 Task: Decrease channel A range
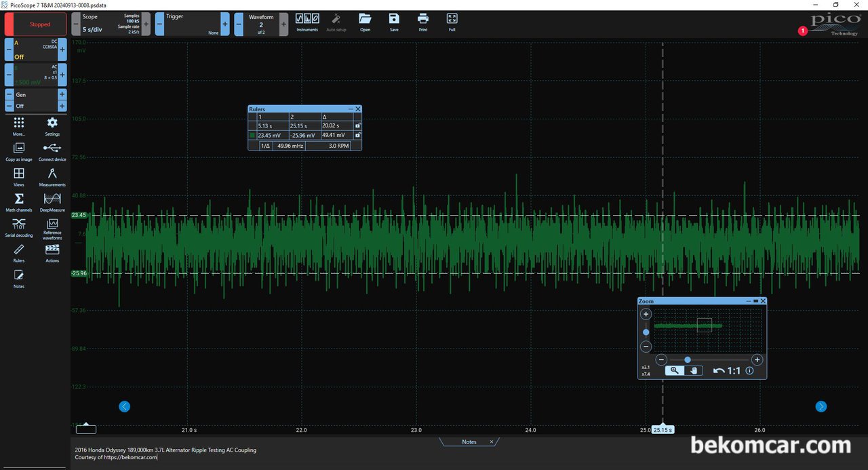coord(9,50)
